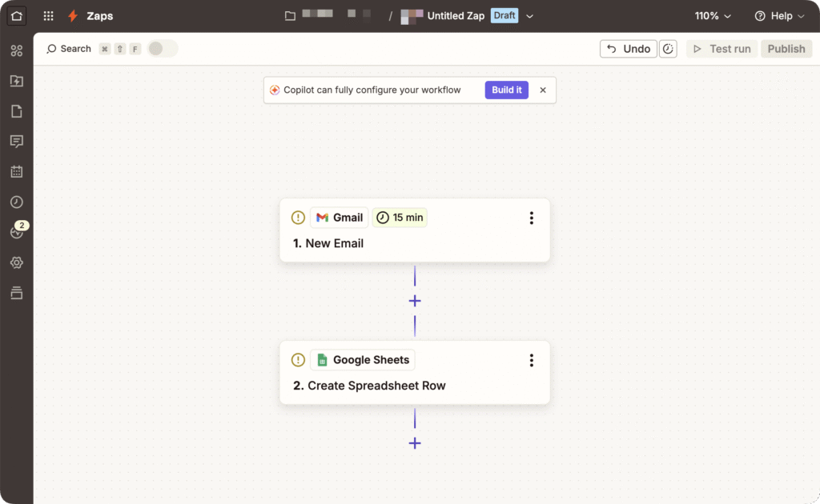This screenshot has height=504, width=820.
Task: Open the apps grid menu icon
Action: [x=48, y=16]
